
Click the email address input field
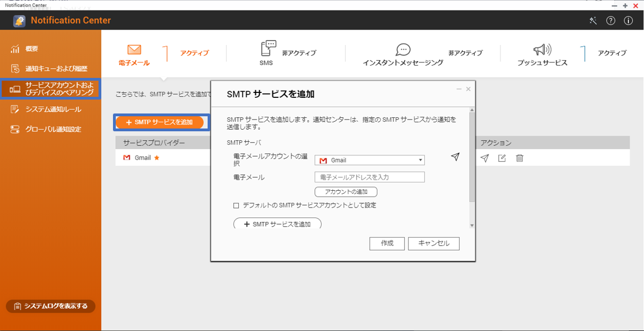click(x=370, y=177)
